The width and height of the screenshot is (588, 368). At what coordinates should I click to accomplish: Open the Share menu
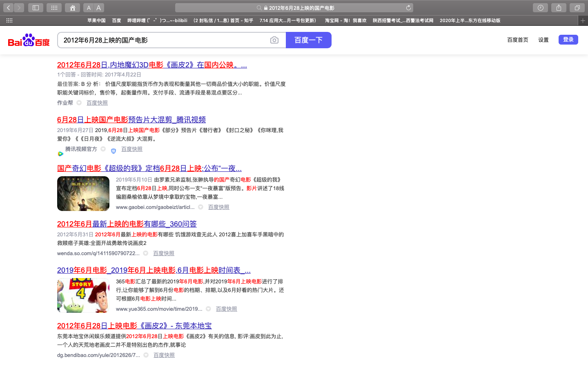coord(559,8)
